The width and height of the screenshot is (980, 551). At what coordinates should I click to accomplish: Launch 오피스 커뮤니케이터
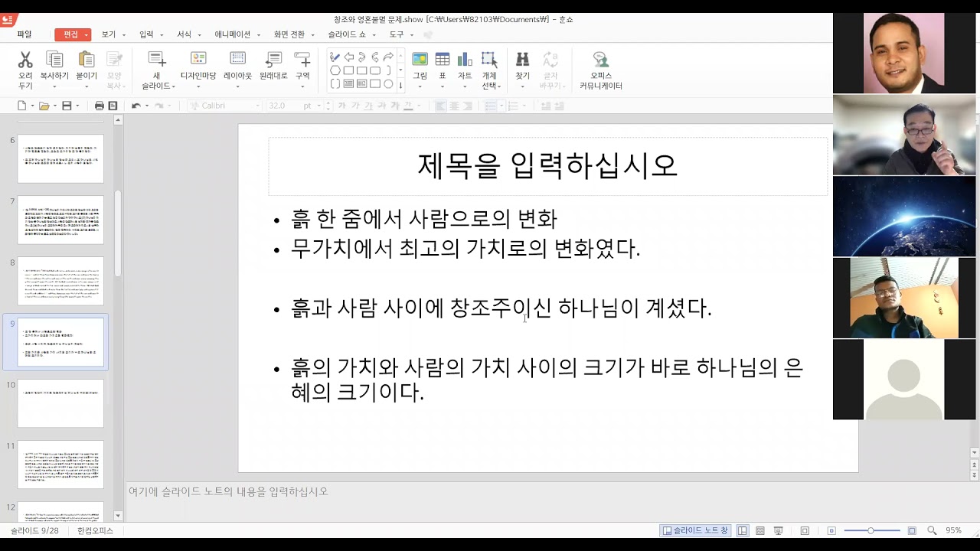(601, 70)
